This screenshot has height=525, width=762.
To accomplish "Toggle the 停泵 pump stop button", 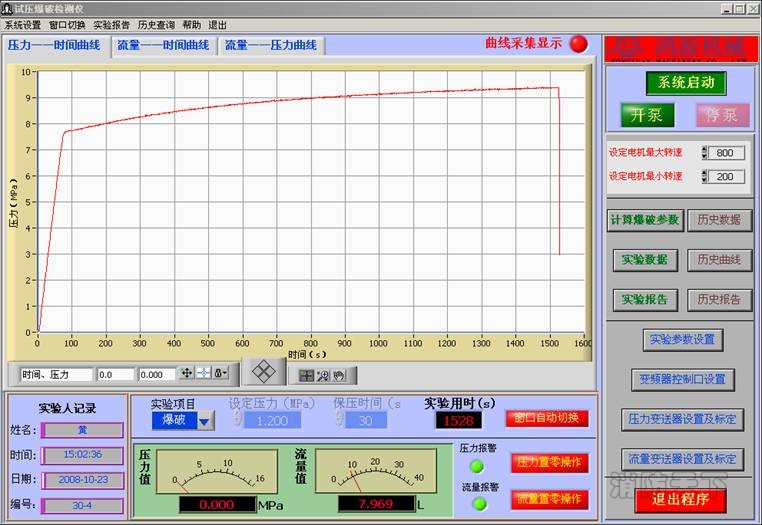I will (722, 115).
